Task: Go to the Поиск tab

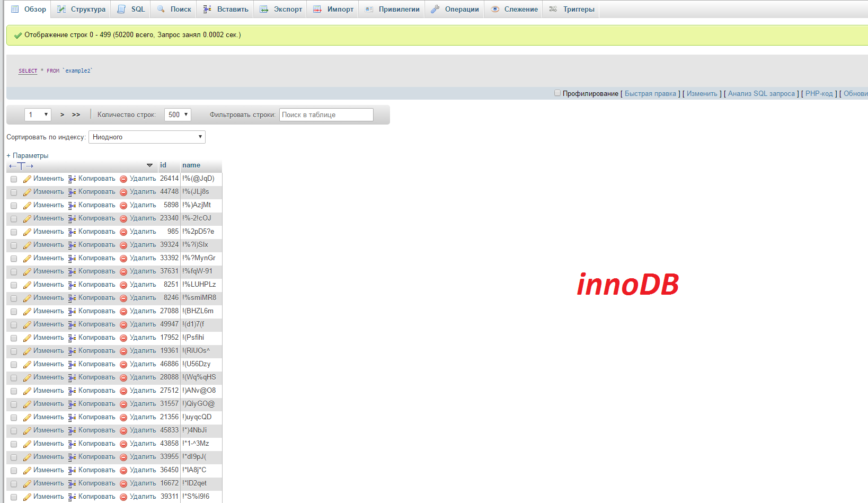Action: click(174, 9)
